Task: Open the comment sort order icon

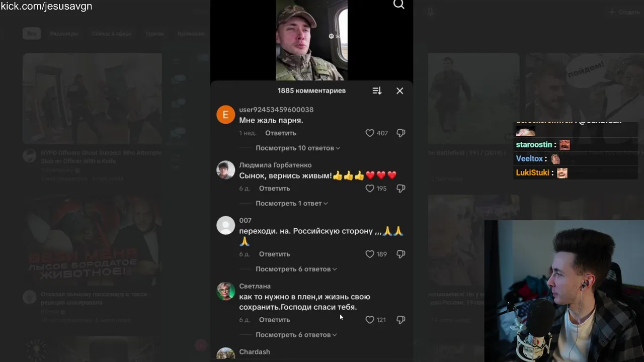Action: click(377, 90)
